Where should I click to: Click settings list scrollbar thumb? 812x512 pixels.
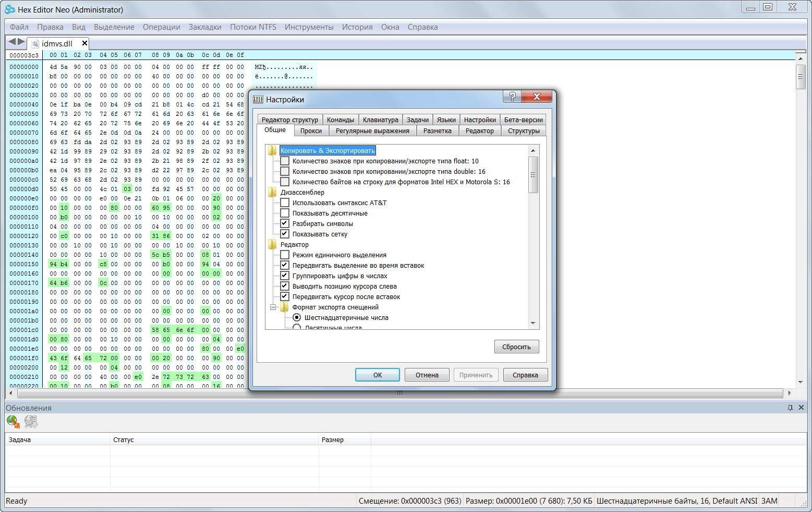click(533, 174)
